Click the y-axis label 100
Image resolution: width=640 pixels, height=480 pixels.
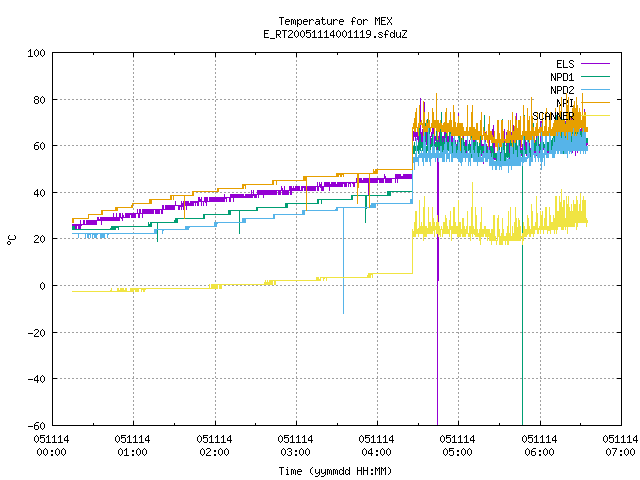[36, 53]
